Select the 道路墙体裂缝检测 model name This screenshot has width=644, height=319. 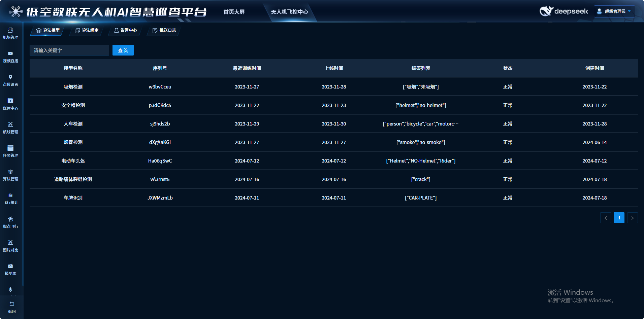click(x=73, y=179)
